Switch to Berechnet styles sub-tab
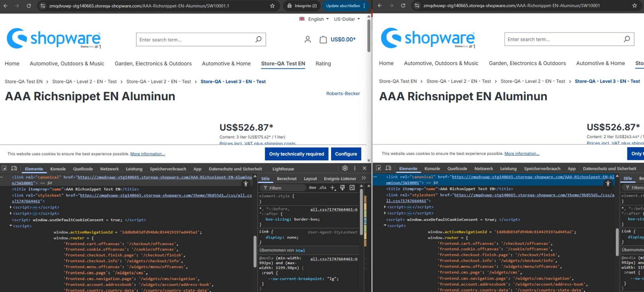Screen dimensions: 644x292 287,178
